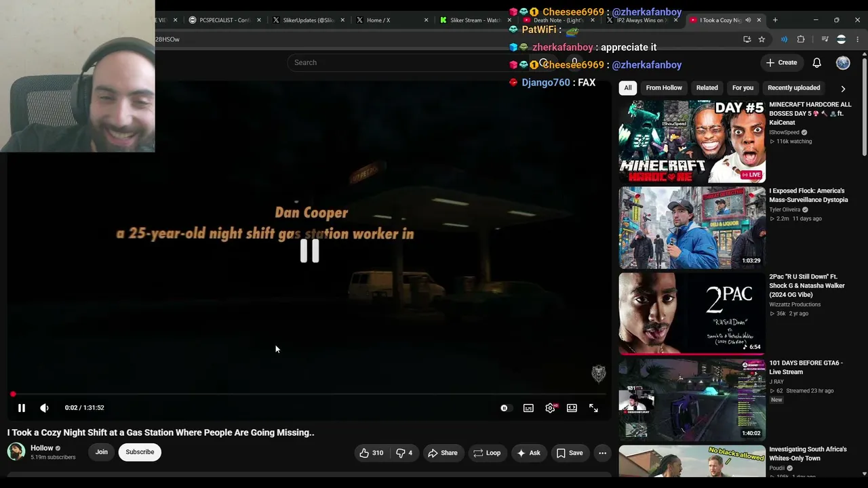This screenshot has height=488, width=868.
Task: Bookmark this page with the star icon
Action: (762, 39)
